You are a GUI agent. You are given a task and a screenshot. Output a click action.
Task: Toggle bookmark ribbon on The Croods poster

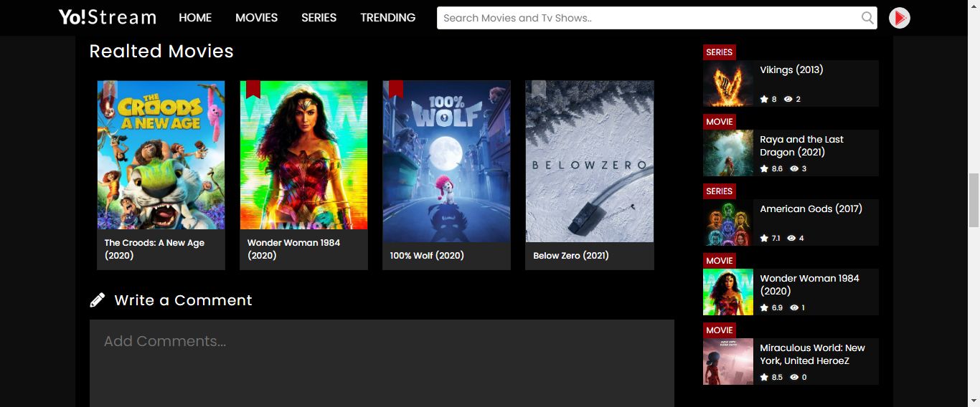[x=110, y=90]
